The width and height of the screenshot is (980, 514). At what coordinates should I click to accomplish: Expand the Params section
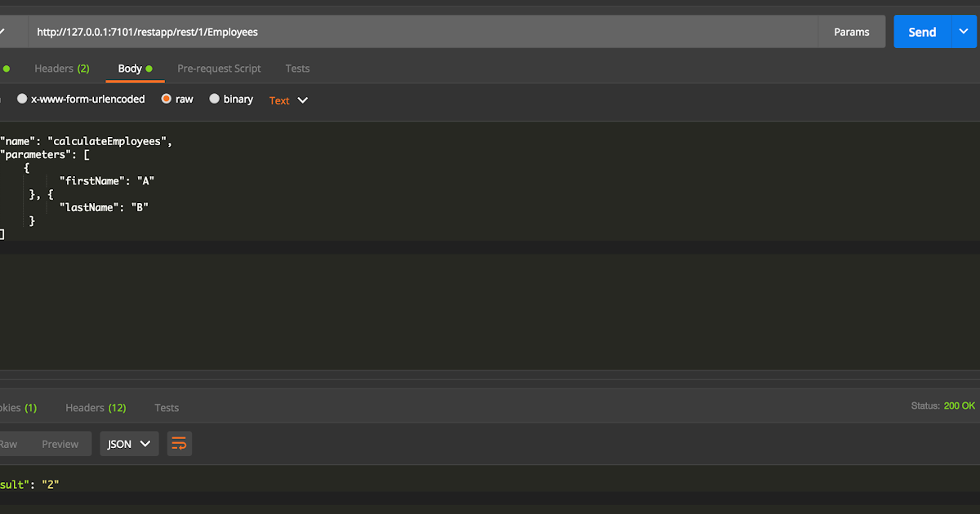pyautogui.click(x=852, y=31)
